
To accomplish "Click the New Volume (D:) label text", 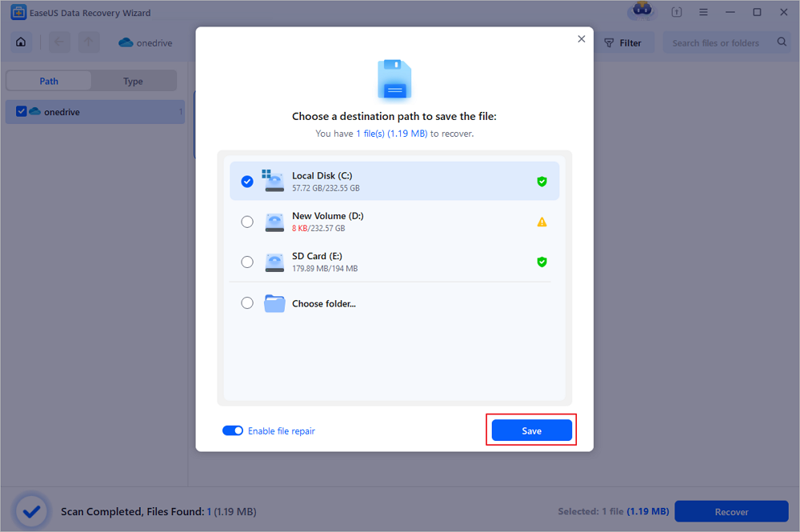I will tap(327, 216).
